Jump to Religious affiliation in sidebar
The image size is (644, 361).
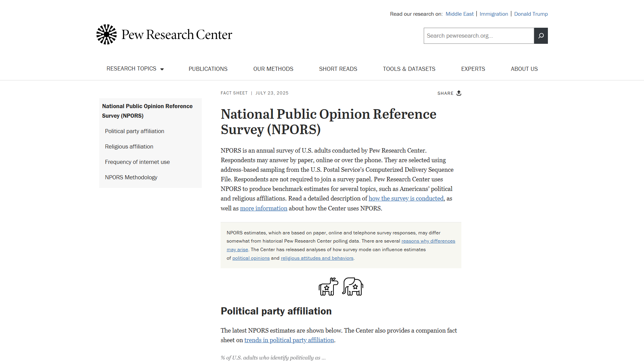coord(129,146)
